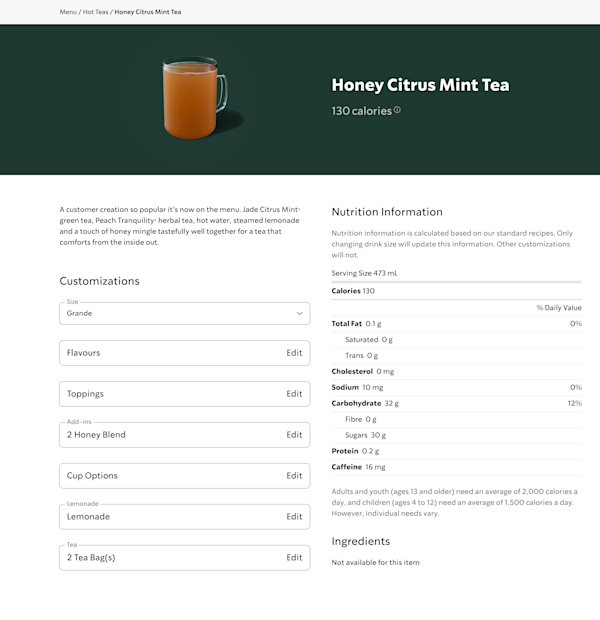Click the Sugars 30 g row
The height and width of the screenshot is (620, 600).
point(456,435)
